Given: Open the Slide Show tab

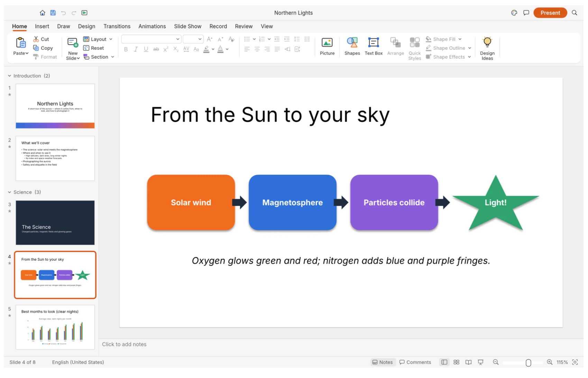Looking at the screenshot, I should [x=188, y=26].
